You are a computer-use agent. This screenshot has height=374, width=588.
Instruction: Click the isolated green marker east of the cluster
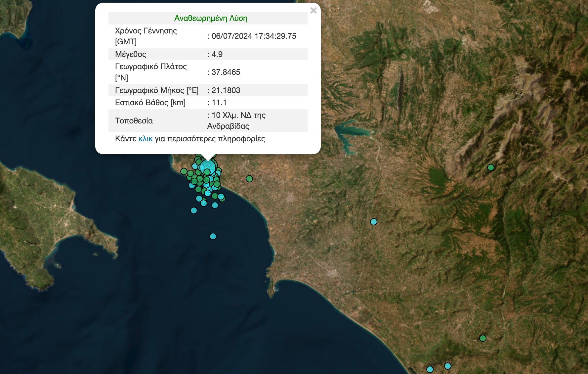pos(249,179)
